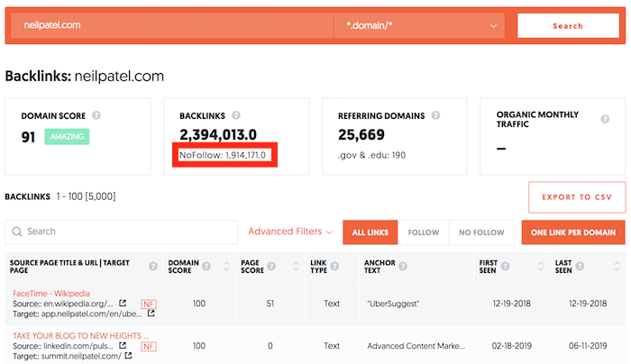Click the white Search button
This screenshot has height=364, width=631.
(568, 26)
